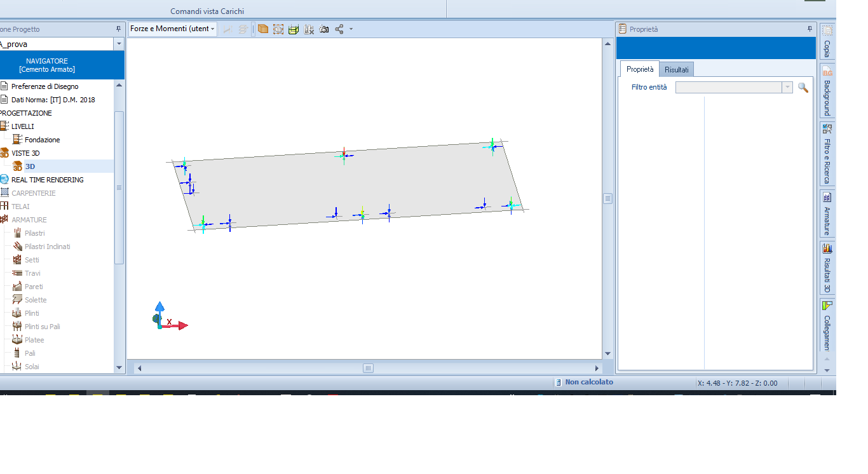The height and width of the screenshot is (474, 868).
Task: Click the magnifier icon beside Filtro entità
Action: [803, 88]
